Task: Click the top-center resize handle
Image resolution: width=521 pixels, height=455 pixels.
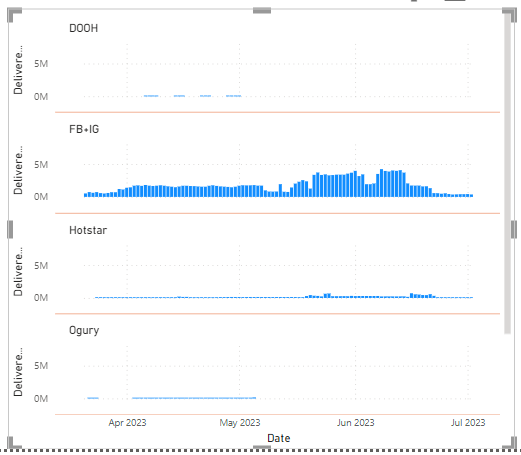Action: 262,11
